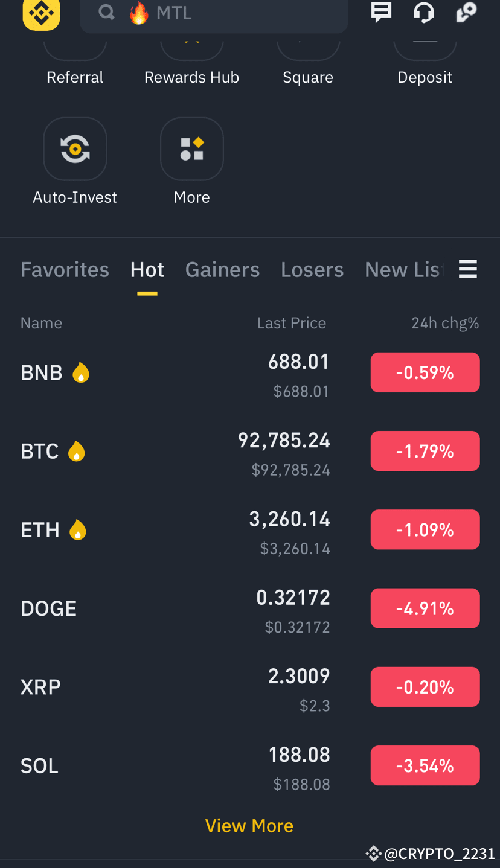Open the SOL market row
The width and height of the screenshot is (500, 868).
pyautogui.click(x=250, y=766)
